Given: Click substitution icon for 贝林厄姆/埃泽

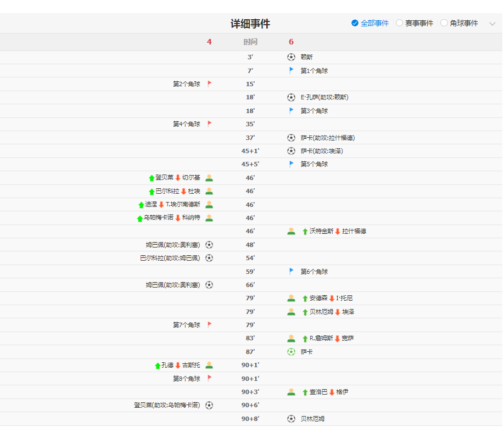Looking at the screenshot, I should [x=291, y=312].
